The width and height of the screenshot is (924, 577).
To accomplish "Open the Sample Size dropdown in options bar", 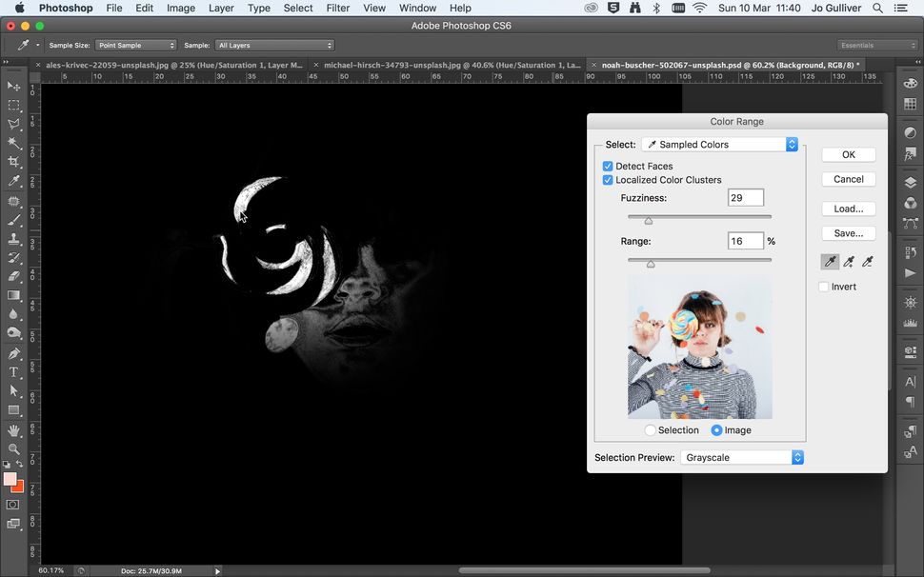I will (136, 44).
